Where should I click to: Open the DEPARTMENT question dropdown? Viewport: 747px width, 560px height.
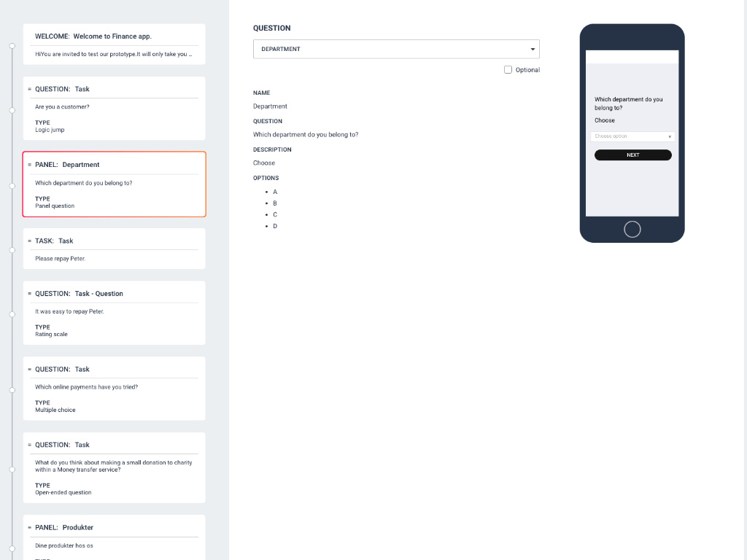click(x=396, y=49)
